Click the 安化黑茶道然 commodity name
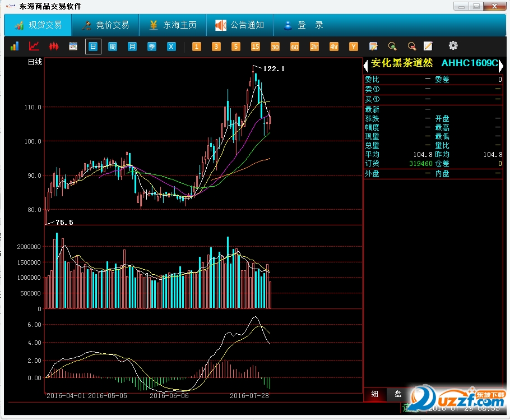This screenshot has height=420, width=510. pyautogui.click(x=402, y=63)
